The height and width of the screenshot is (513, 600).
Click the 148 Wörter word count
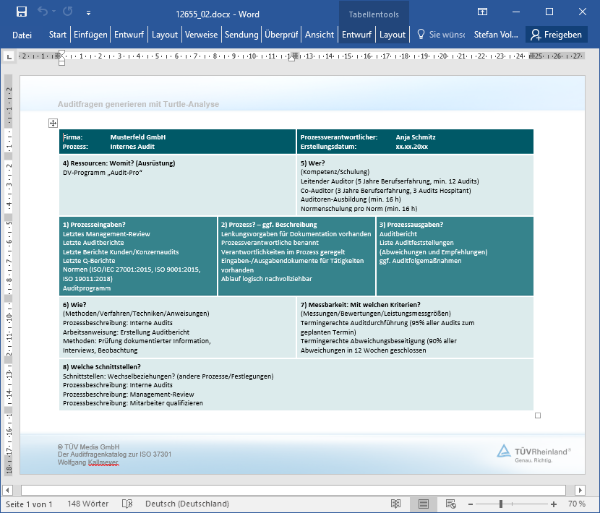[87, 504]
